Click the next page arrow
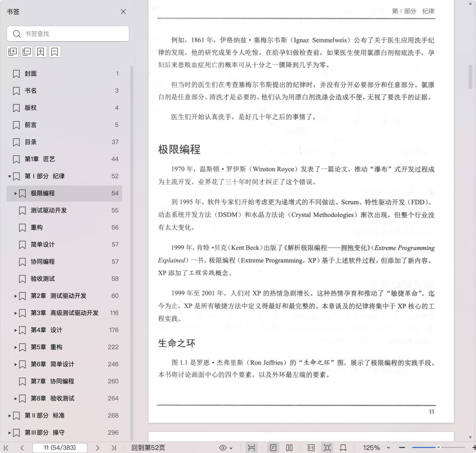This screenshot has height=453, width=476. tap(98, 448)
